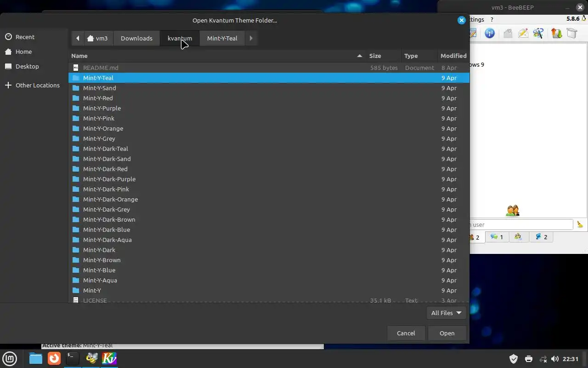Click the Name column sort arrow

click(x=359, y=56)
